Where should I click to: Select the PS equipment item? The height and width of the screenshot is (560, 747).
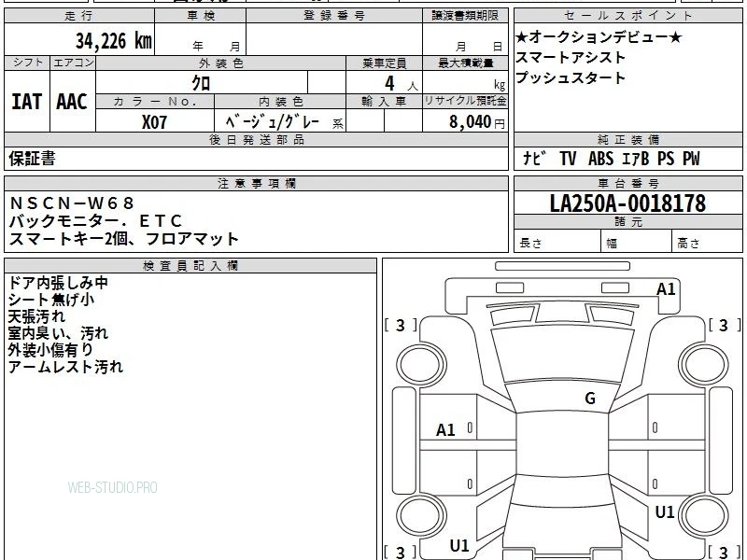666,158
